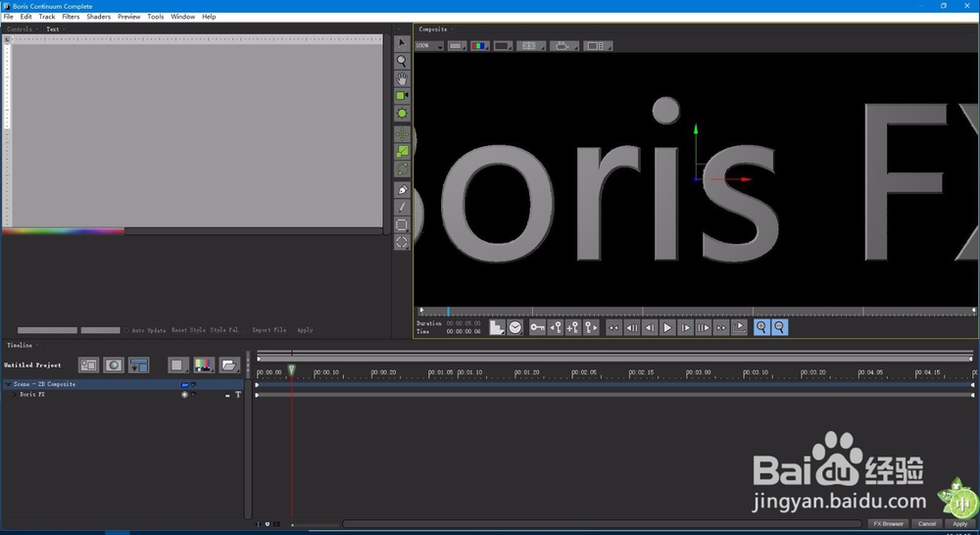The image size is (980, 535).
Task: Open the safe guides overlay dropdown
Action: pos(531,46)
